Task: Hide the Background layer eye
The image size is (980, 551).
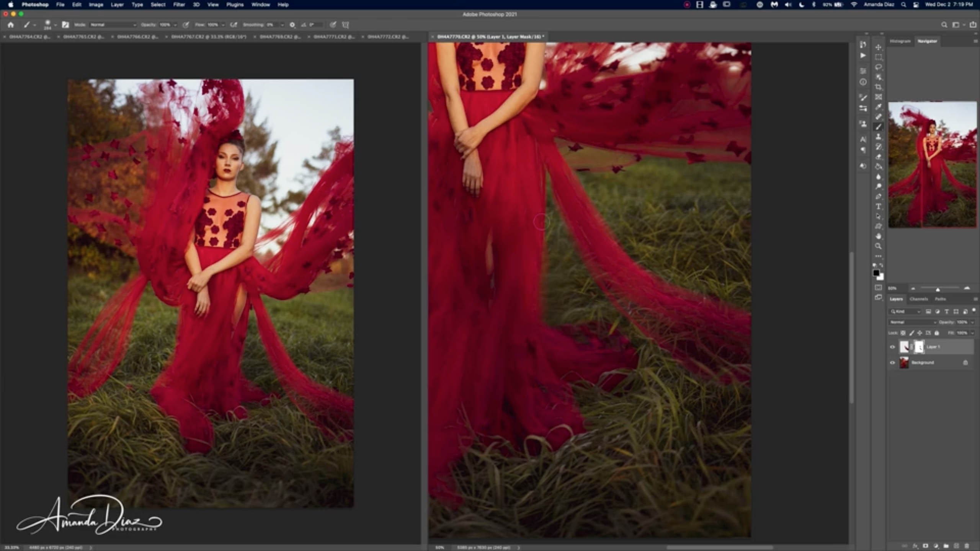Action: [x=892, y=363]
